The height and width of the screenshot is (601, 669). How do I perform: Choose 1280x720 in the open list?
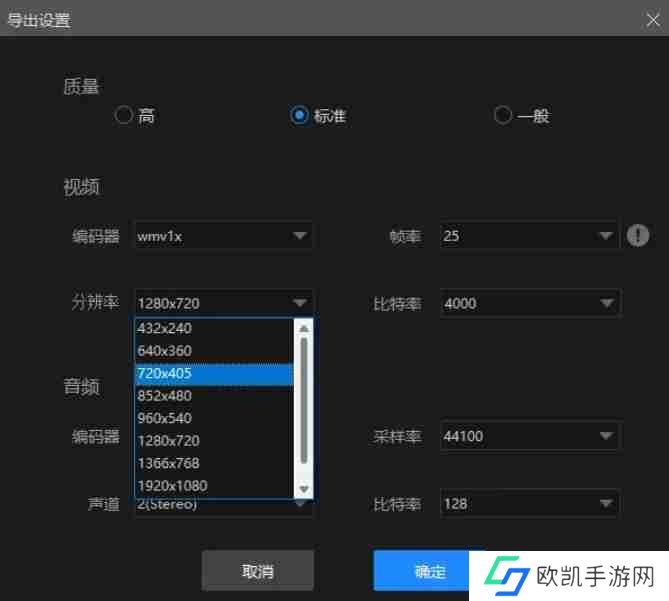(215, 441)
